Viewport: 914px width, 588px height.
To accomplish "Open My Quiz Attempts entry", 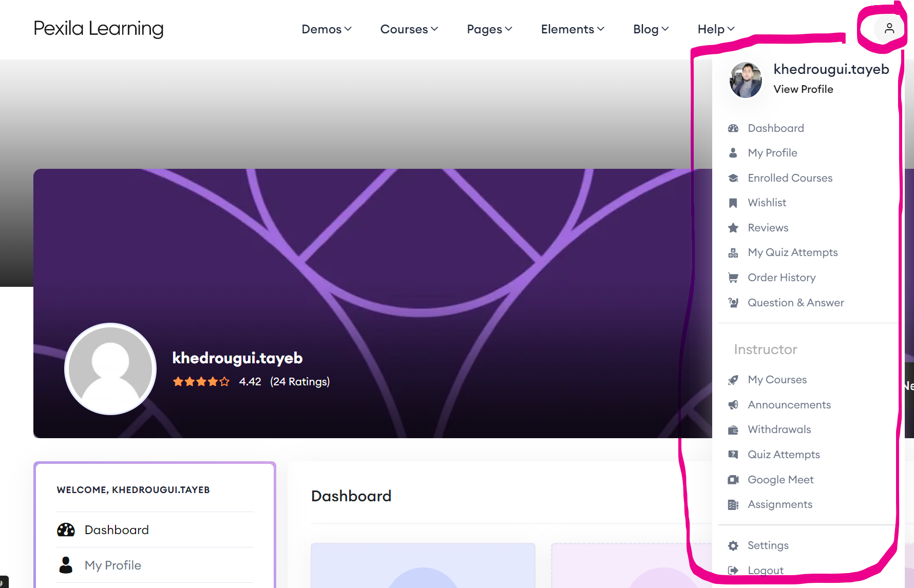I will tap(792, 252).
